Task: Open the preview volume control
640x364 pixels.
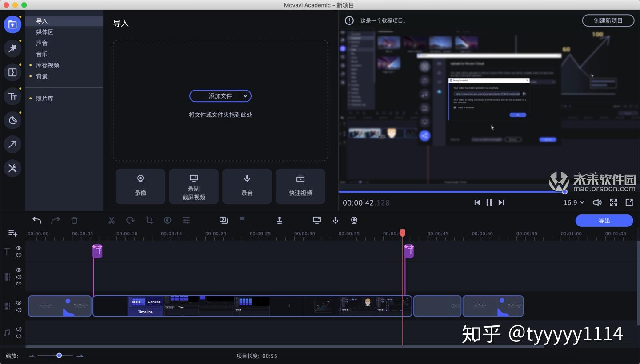Action: coord(597,202)
